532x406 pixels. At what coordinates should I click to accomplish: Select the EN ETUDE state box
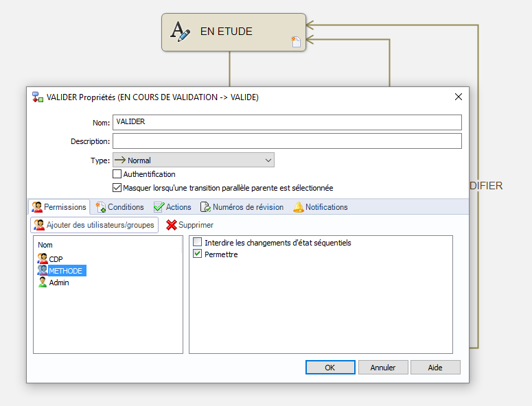tap(234, 32)
